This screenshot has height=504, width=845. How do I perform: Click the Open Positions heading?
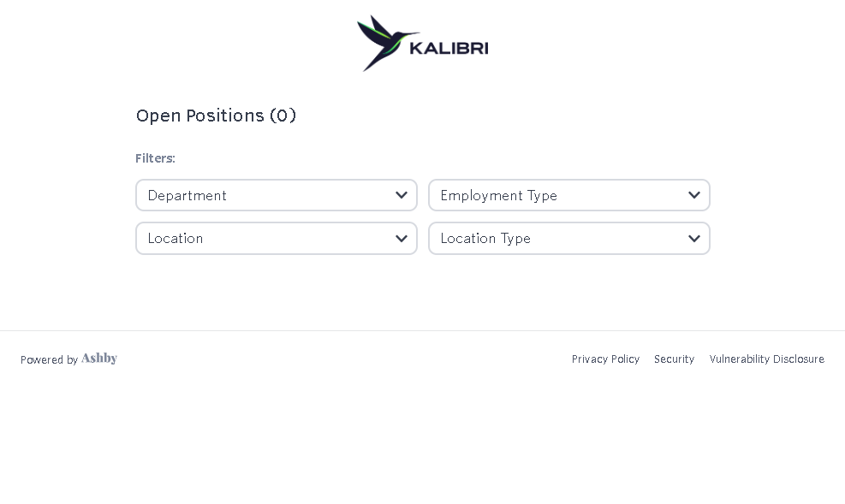click(199, 116)
